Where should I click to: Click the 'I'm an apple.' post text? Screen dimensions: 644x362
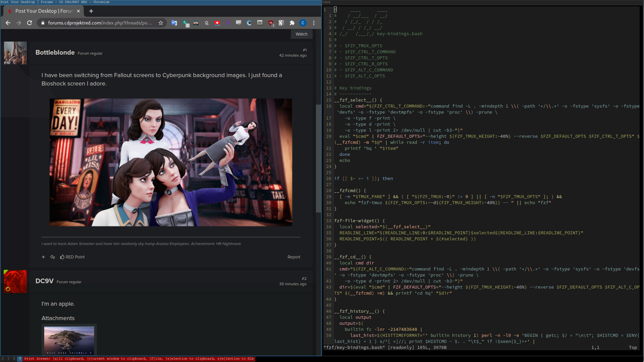58,304
